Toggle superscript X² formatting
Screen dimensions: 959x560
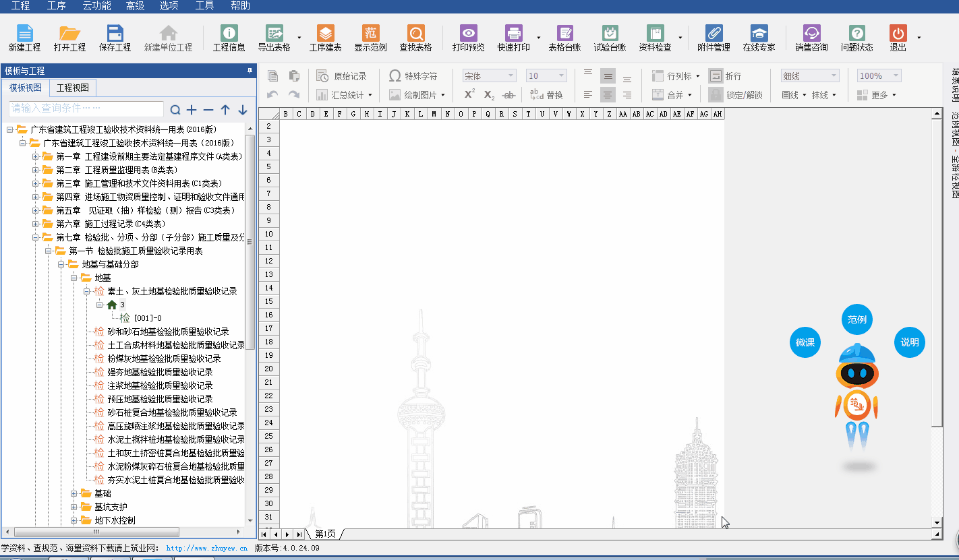(x=469, y=95)
